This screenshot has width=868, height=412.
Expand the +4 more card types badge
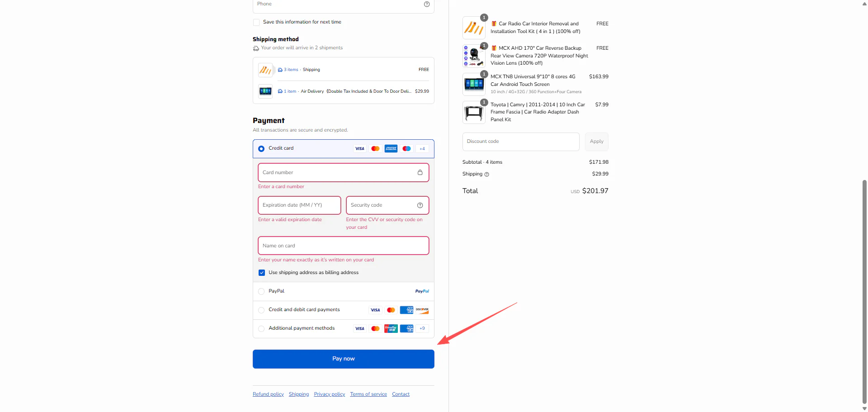[422, 149]
